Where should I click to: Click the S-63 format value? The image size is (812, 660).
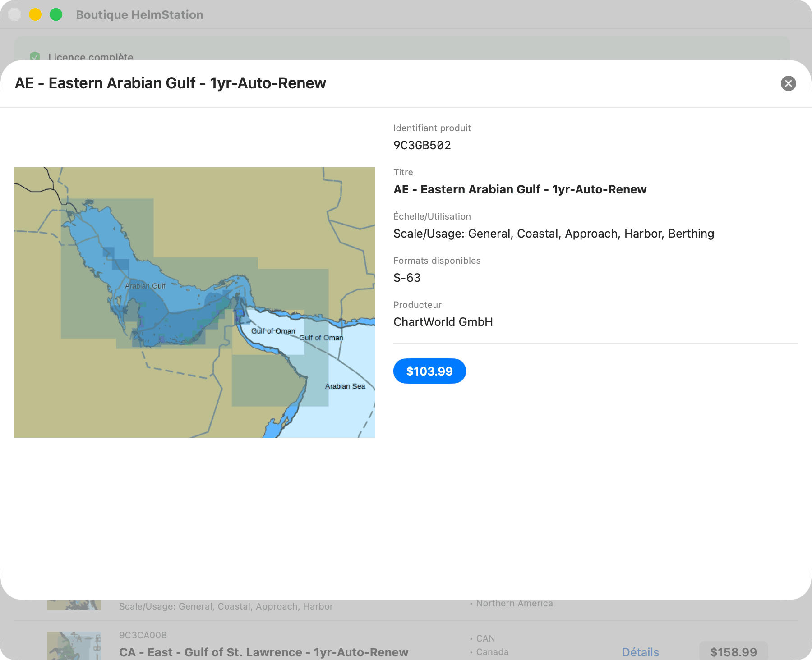[x=407, y=278]
